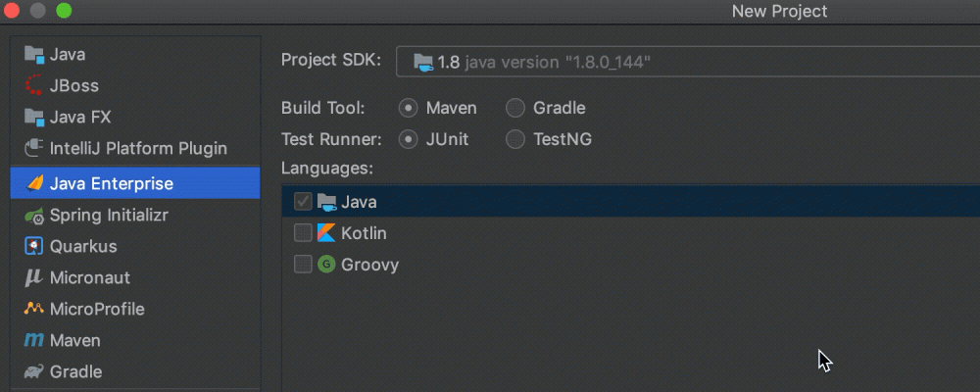Viewport: 980px width, 392px height.
Task: Click the Gradle elephant icon
Action: (33, 372)
